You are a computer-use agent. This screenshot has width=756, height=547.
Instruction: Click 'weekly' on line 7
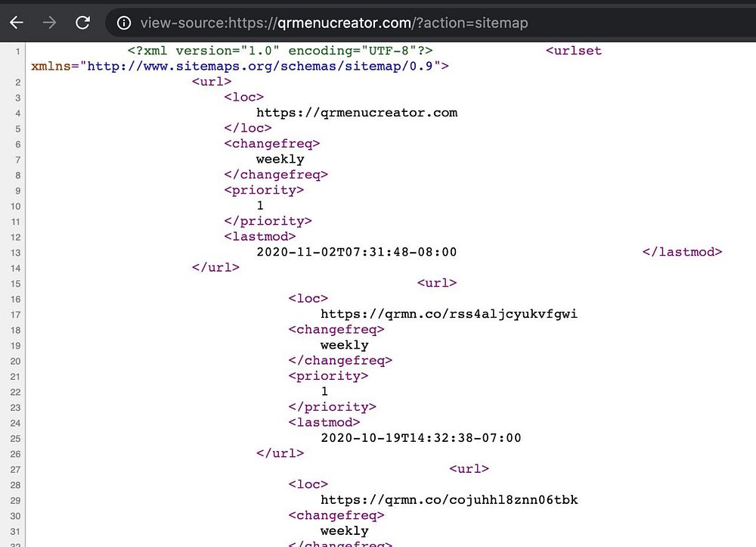click(x=280, y=159)
